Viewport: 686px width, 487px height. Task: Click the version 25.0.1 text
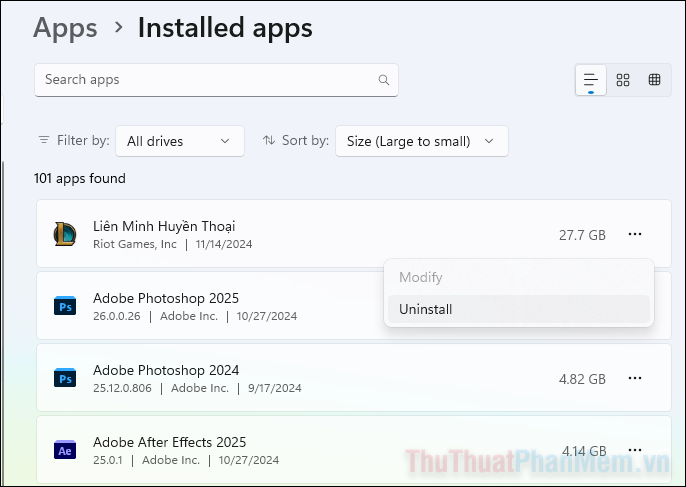[108, 460]
